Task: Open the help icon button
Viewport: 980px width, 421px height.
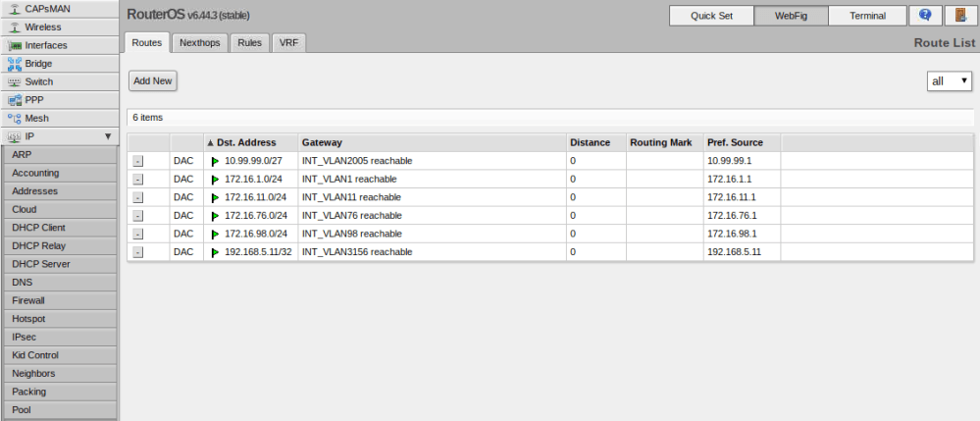Action: [x=926, y=16]
